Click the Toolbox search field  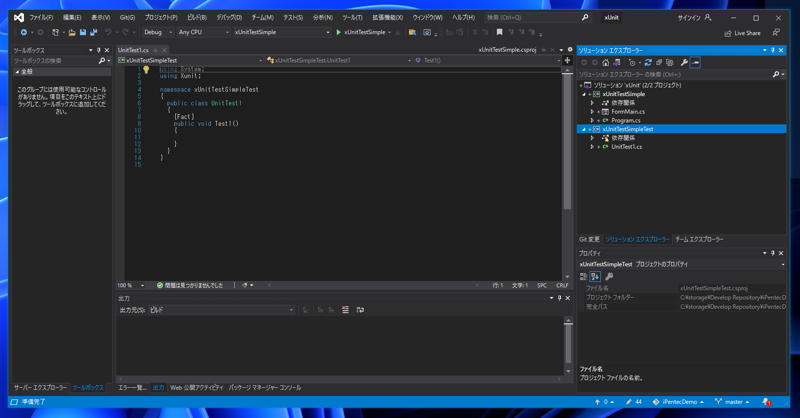[x=60, y=61]
